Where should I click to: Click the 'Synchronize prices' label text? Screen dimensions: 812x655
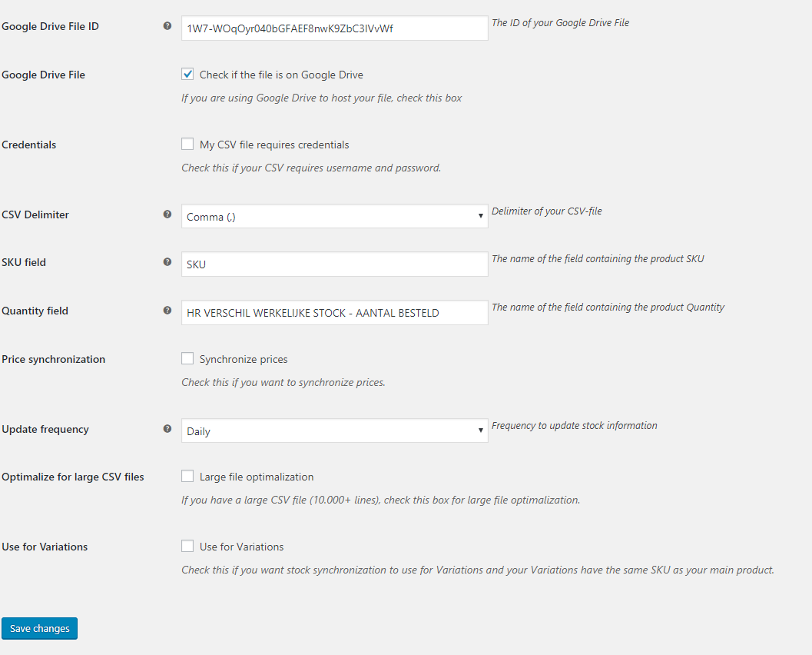click(244, 359)
